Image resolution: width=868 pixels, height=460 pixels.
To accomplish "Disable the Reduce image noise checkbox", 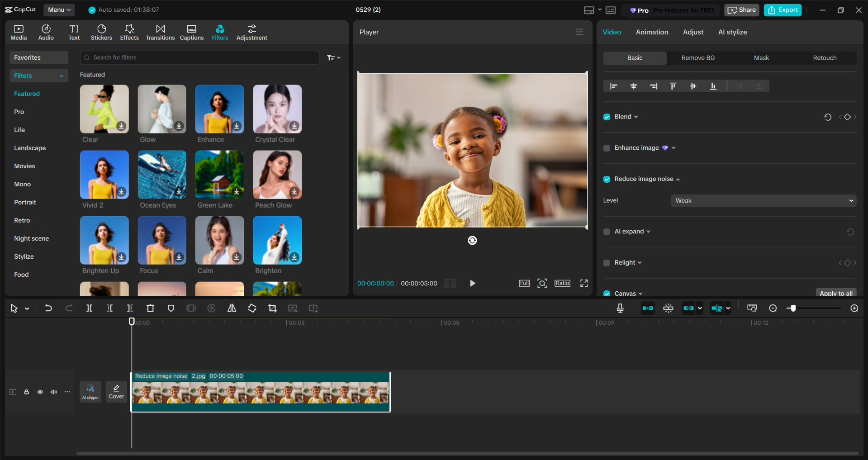I will pos(607,179).
